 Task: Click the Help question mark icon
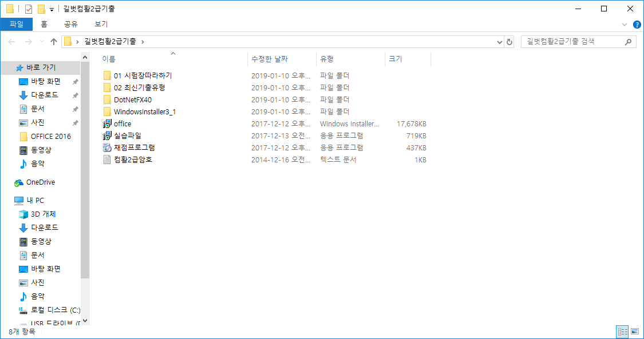coord(636,25)
